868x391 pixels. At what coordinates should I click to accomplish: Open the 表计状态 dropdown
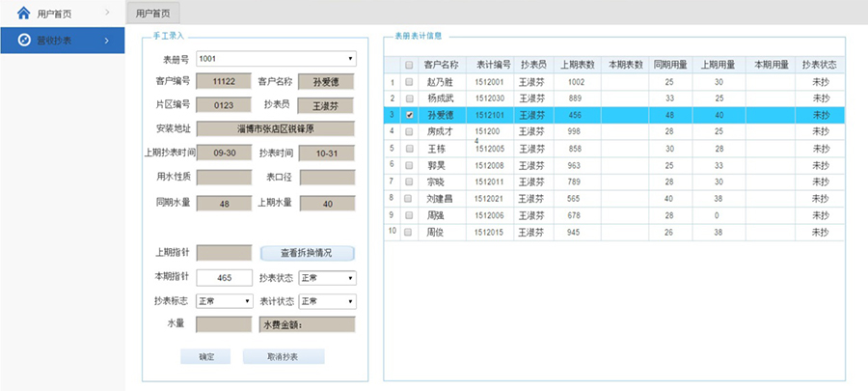coord(326,301)
